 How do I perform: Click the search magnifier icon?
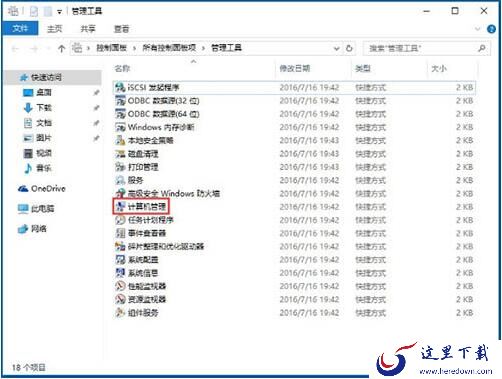click(x=482, y=48)
